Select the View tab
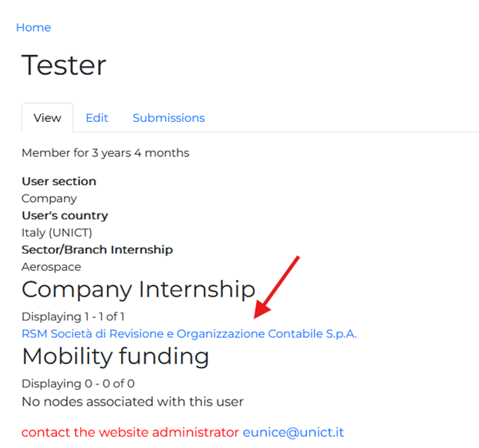Screen dimensions: 479x448 point(47,118)
